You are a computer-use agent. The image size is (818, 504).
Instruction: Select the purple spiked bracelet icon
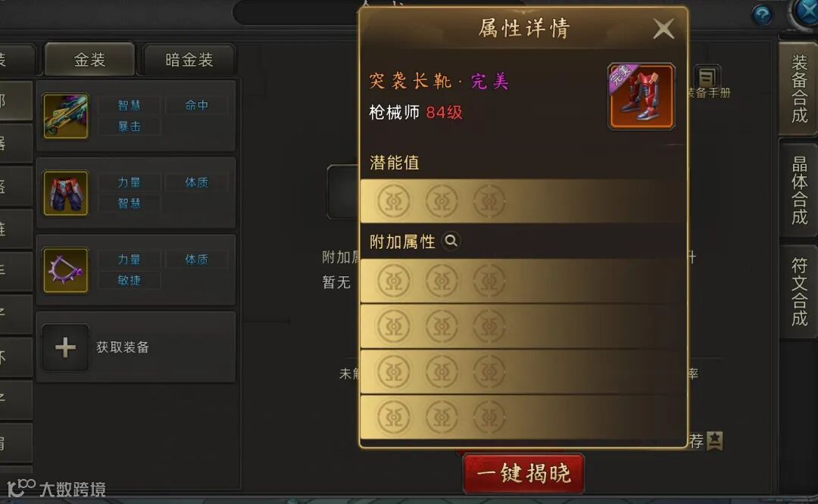click(x=66, y=270)
